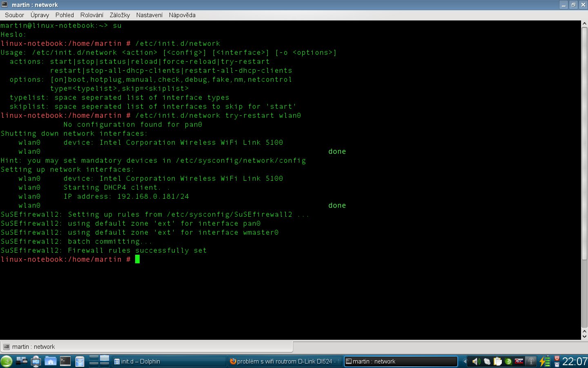Open the messenger tray icon

pos(487,361)
